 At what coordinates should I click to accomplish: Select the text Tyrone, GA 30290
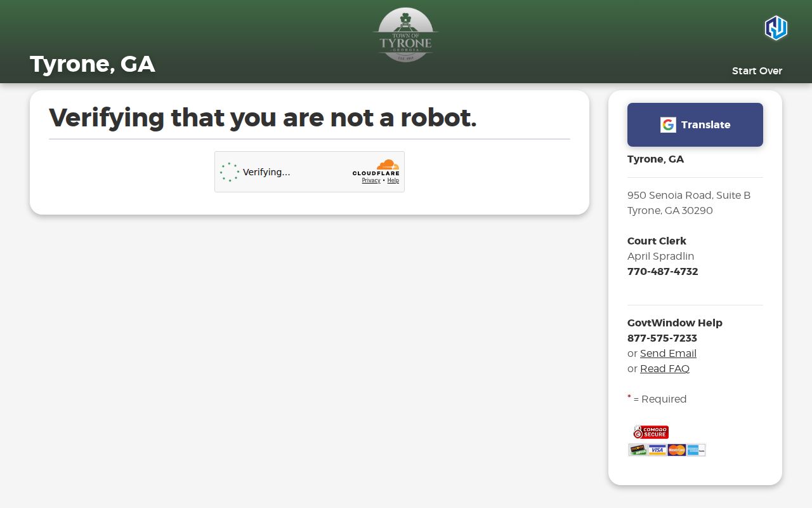coord(670,210)
